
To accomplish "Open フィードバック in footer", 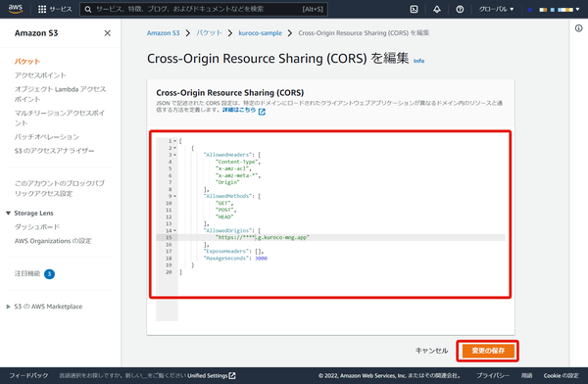I will click(x=28, y=375).
